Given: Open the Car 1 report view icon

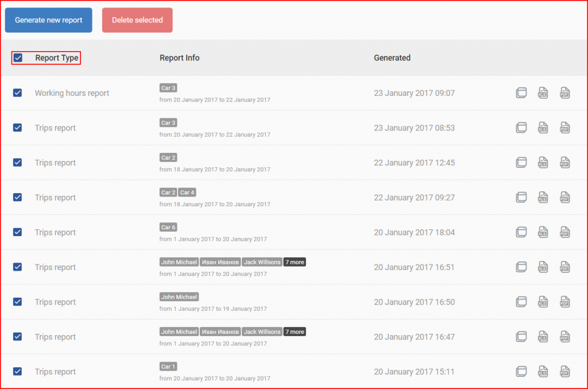Looking at the screenshot, I should (521, 372).
